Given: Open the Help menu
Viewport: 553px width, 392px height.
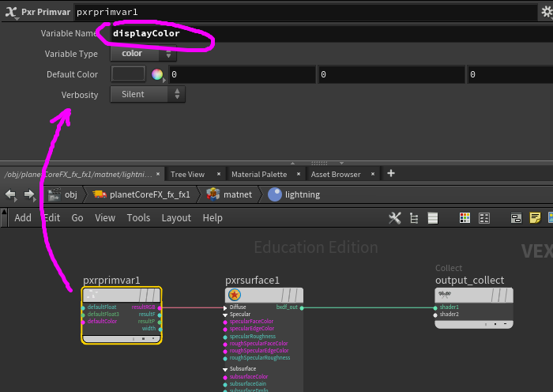Looking at the screenshot, I should pyautogui.click(x=213, y=217).
